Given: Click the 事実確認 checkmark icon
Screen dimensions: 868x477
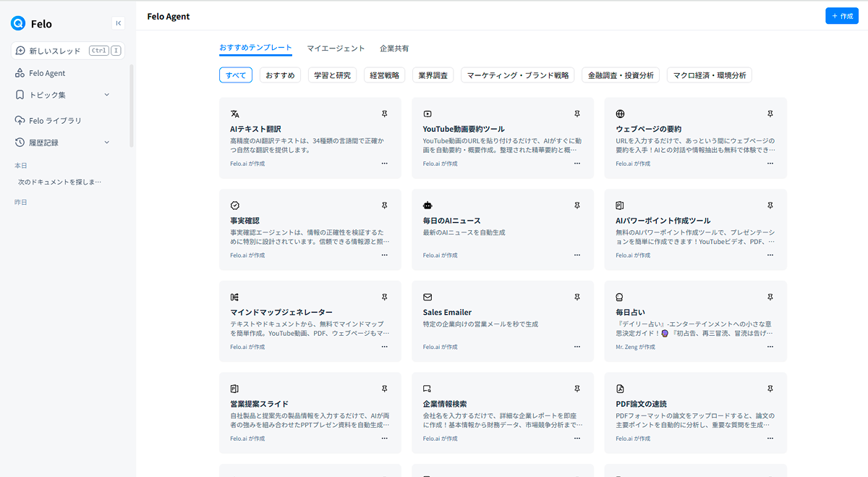Looking at the screenshot, I should (234, 206).
